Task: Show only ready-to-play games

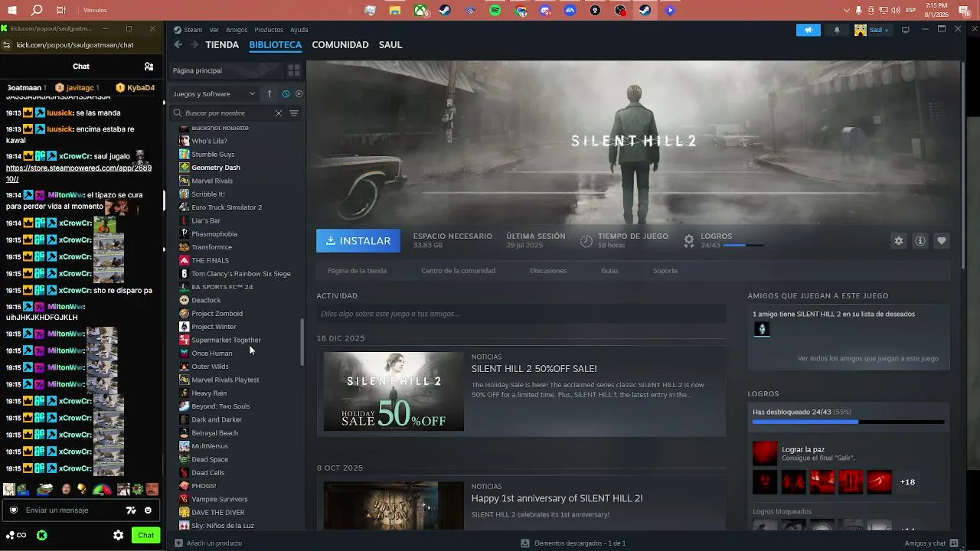Action: click(299, 93)
